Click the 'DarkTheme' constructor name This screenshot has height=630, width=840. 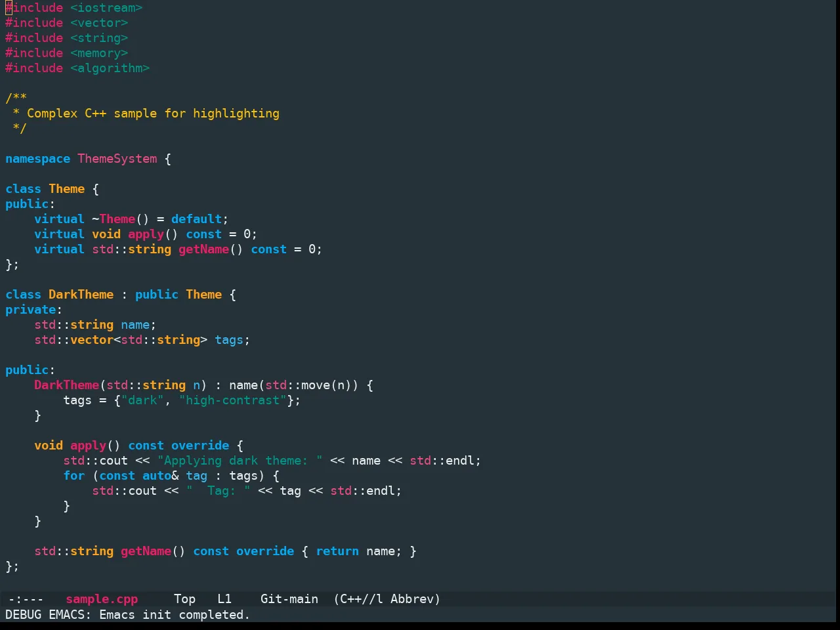point(67,385)
